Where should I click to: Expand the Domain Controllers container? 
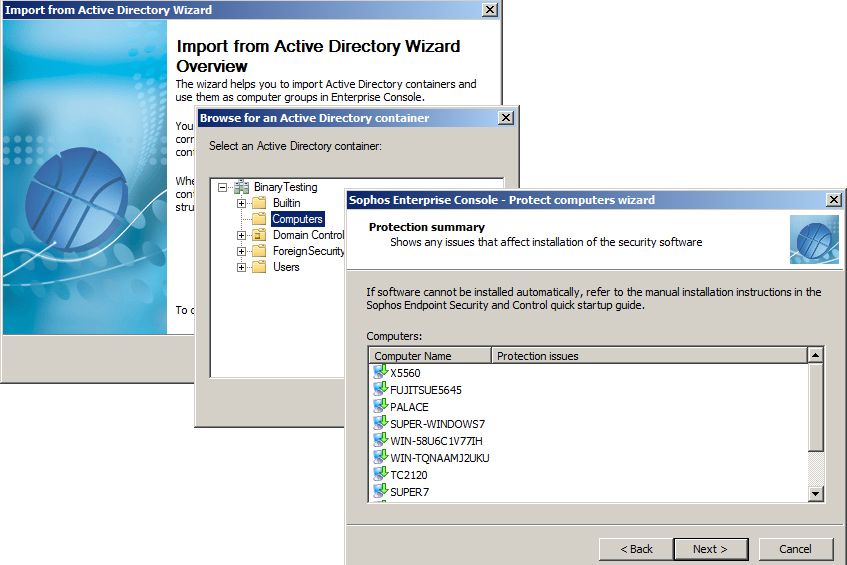click(241, 236)
